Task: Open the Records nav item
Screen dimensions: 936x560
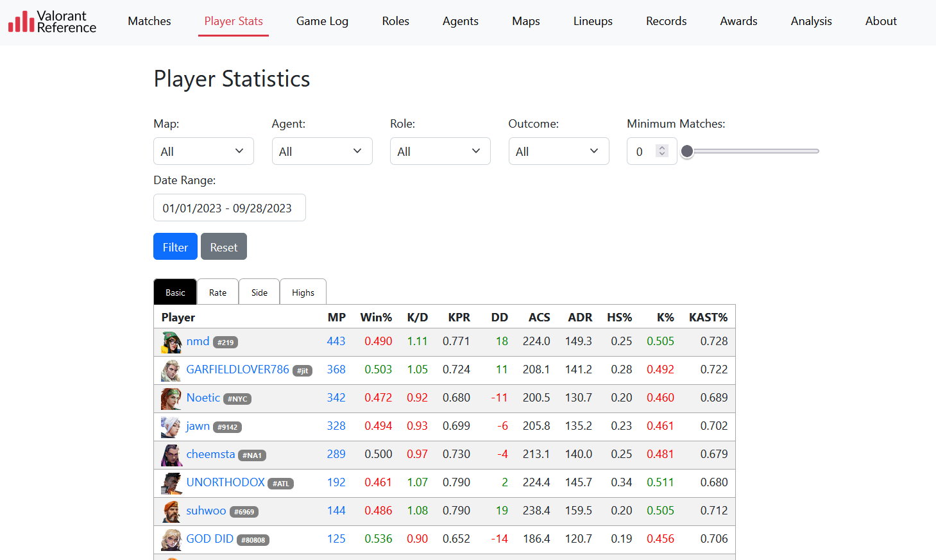Action: [x=667, y=21]
